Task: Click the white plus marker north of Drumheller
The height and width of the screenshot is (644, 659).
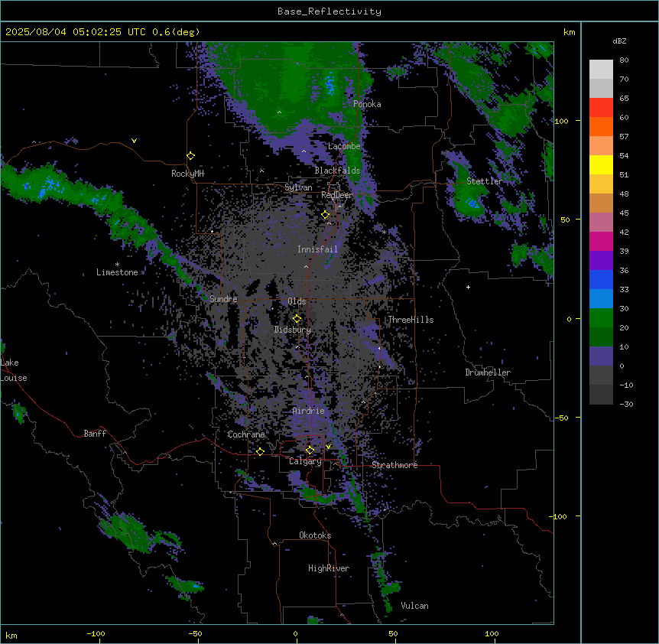Action: 468,287
